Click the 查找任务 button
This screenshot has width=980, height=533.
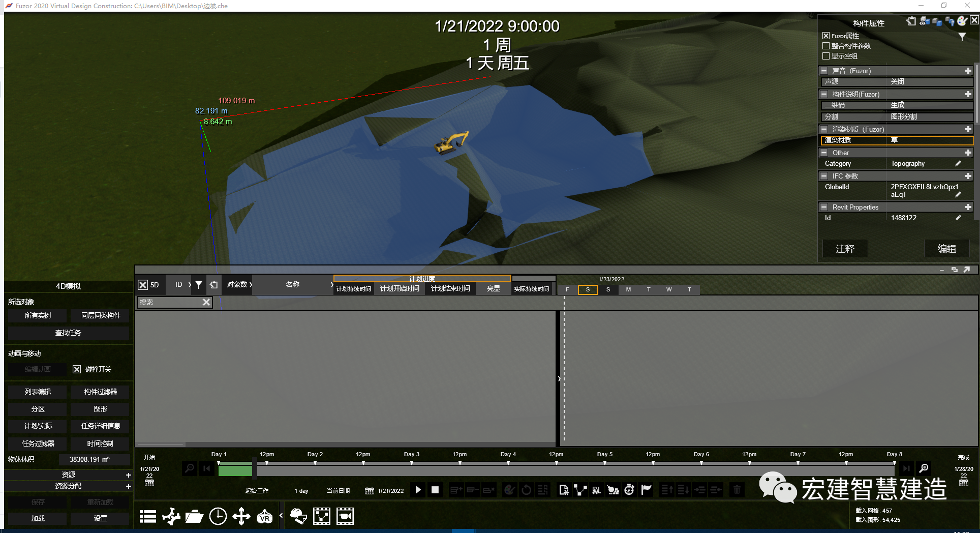point(68,333)
